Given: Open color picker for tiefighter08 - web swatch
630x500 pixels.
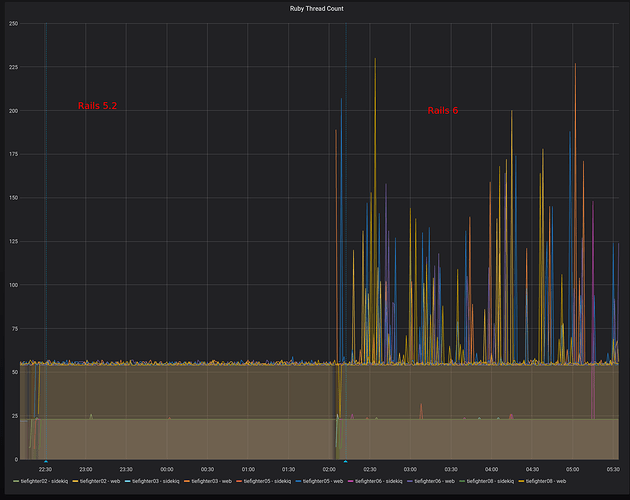Looking at the screenshot, I should click(521, 481).
